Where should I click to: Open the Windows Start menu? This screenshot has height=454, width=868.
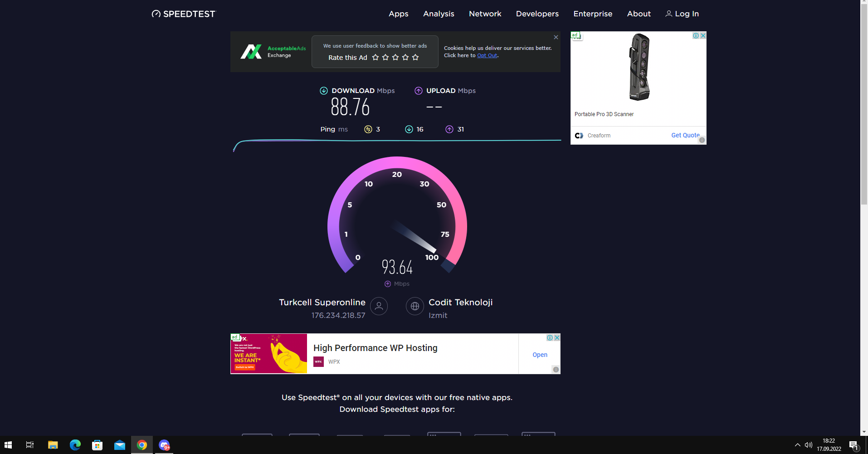pos(8,445)
